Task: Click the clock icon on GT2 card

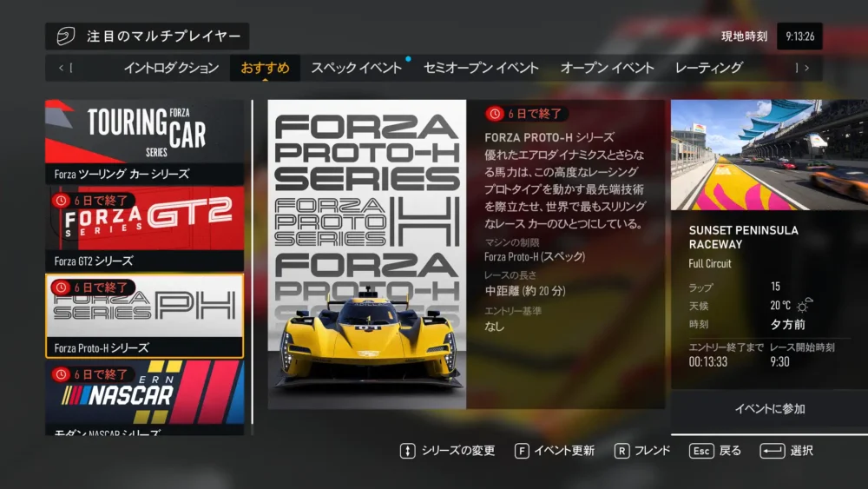Action: tap(61, 201)
